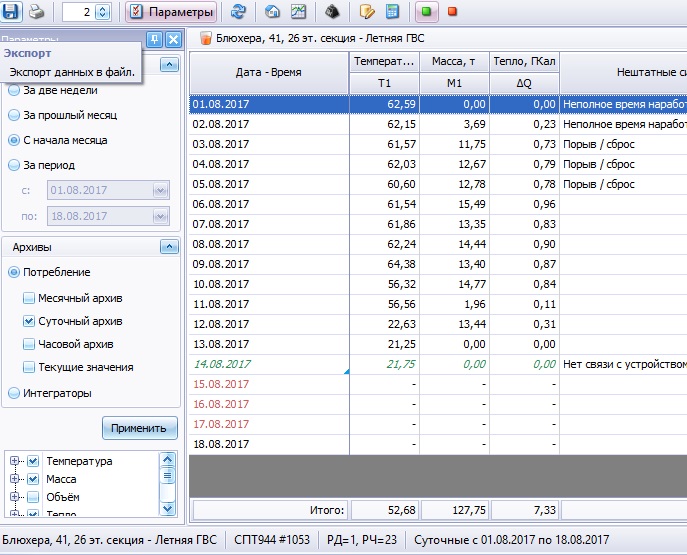The width and height of the screenshot is (687, 555).
Task: Expand the Объём tree node
Action: (14, 497)
